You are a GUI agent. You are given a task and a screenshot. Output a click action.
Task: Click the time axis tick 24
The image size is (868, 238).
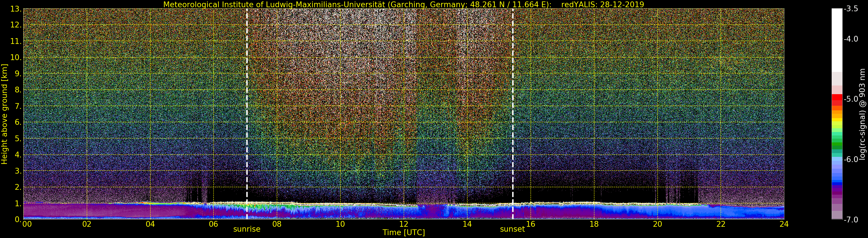point(784,224)
